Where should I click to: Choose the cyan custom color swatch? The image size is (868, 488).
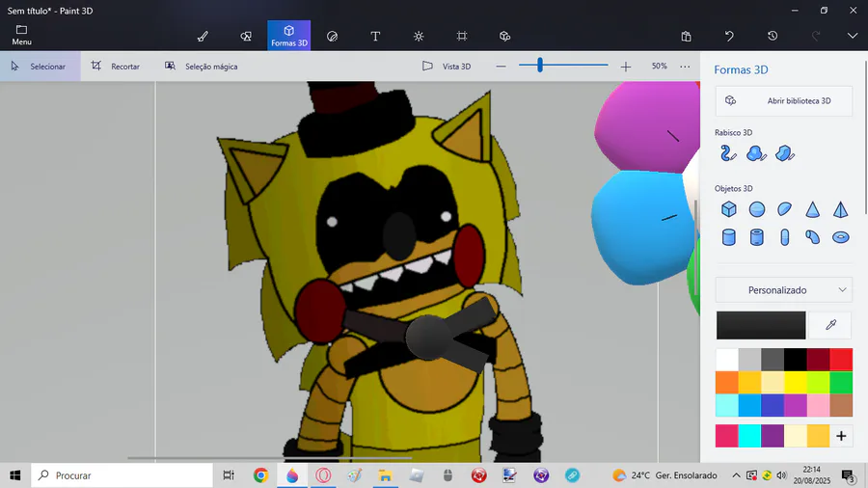coord(749,436)
